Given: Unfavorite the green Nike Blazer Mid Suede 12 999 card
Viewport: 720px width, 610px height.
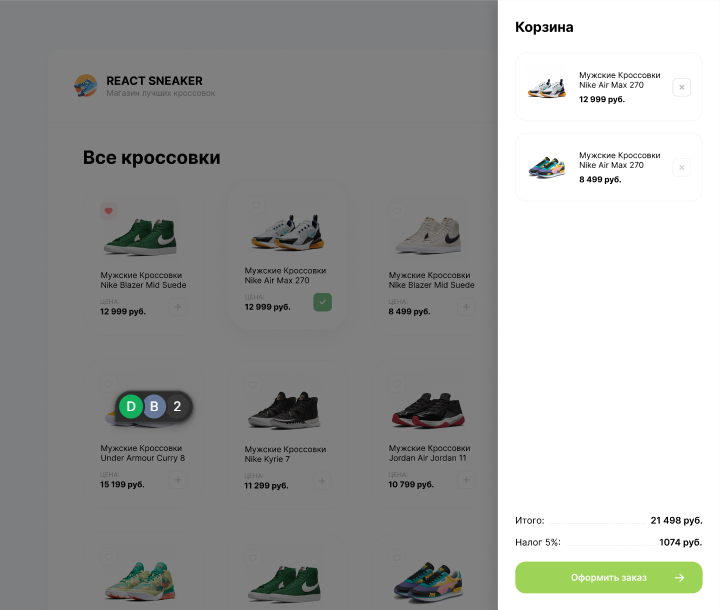Looking at the screenshot, I should [x=109, y=211].
